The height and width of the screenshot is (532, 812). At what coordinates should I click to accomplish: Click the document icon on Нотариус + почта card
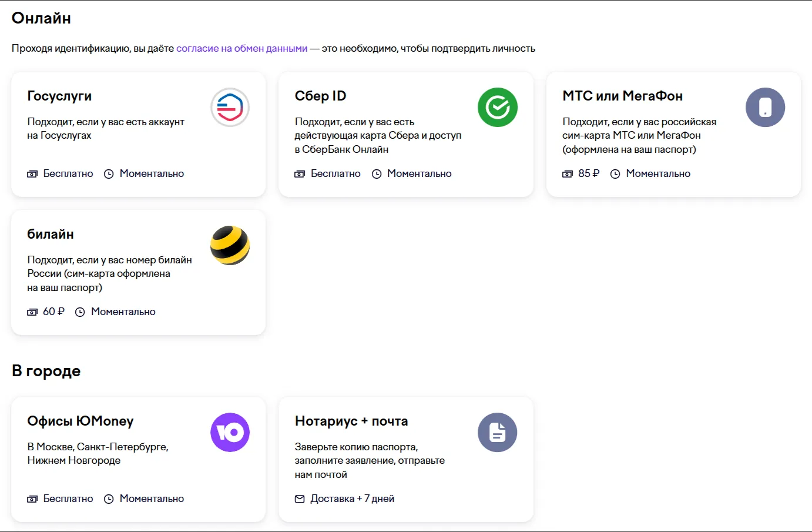[x=498, y=433]
